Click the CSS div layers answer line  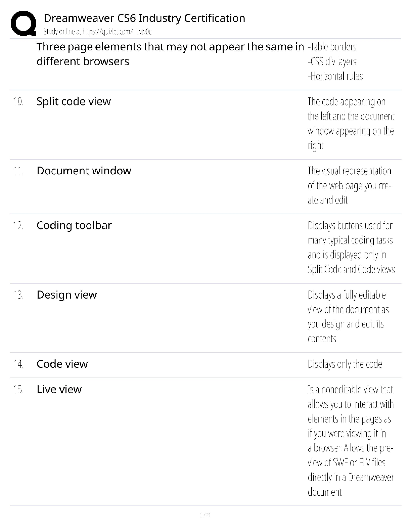click(332, 62)
